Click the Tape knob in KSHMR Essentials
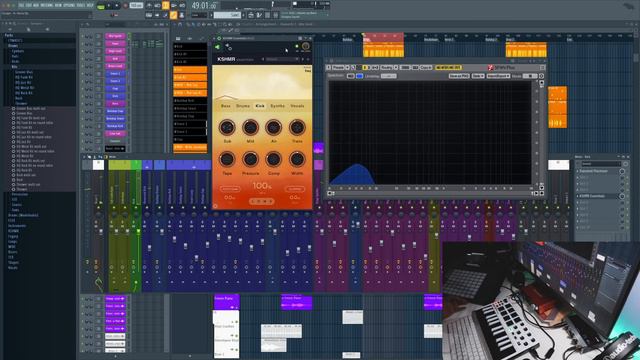This screenshot has height=360, width=640. pos(227,159)
